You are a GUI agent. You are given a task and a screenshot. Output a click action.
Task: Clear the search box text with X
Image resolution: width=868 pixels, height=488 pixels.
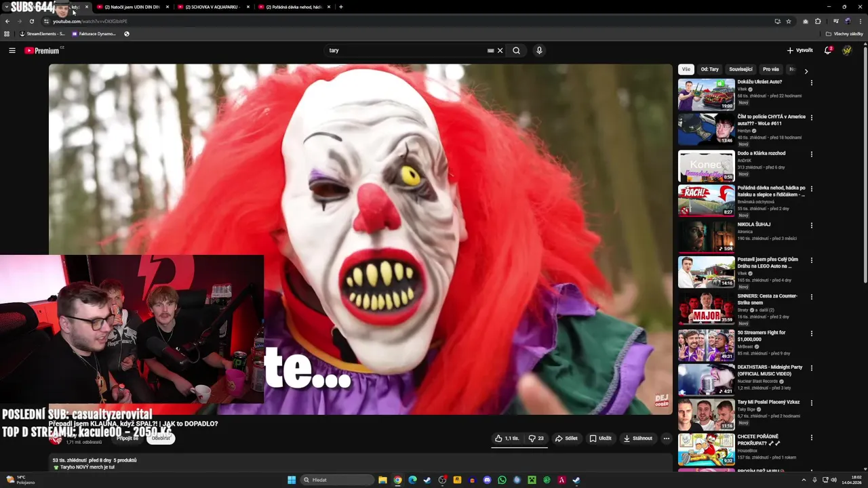coord(500,50)
